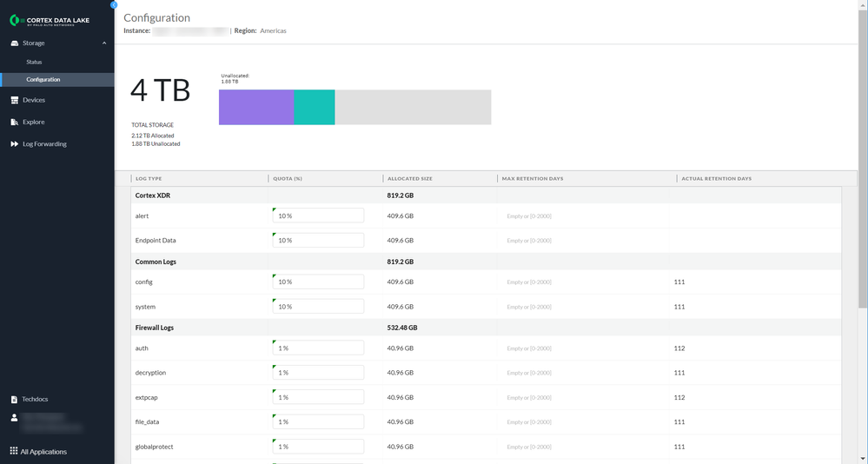Click the alert quota percentage field
Image resolution: width=868 pixels, height=464 pixels.
point(318,215)
